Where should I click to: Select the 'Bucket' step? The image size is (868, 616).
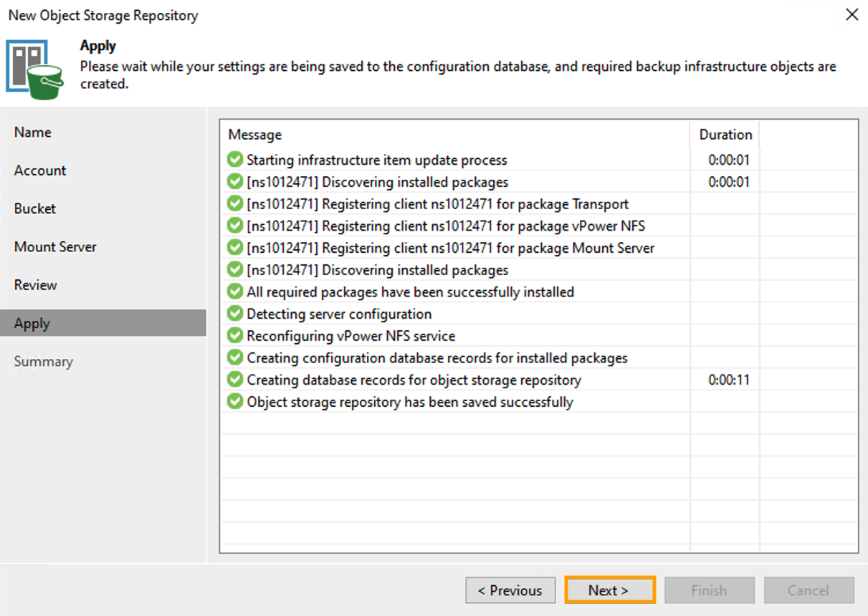[34, 208]
